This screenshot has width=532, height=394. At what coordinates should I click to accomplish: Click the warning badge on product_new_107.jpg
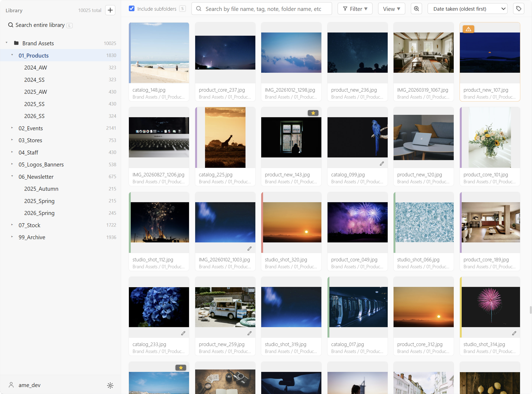468,29
